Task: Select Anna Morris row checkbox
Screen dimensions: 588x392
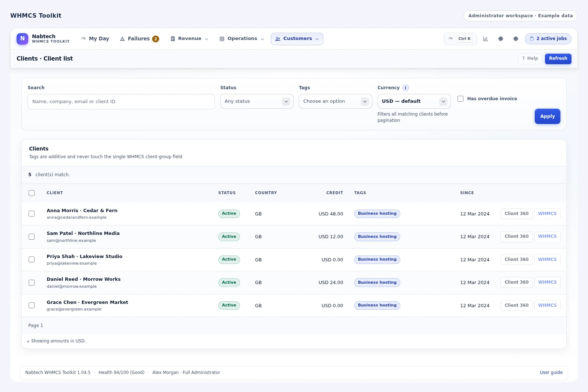Action: pos(32,214)
